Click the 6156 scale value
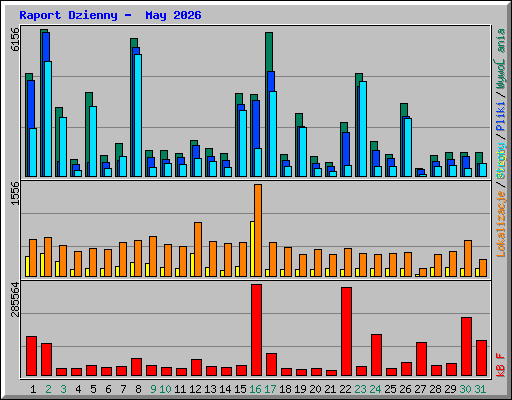Image resolution: width=512 pixels, height=400 pixels. (x=15, y=39)
